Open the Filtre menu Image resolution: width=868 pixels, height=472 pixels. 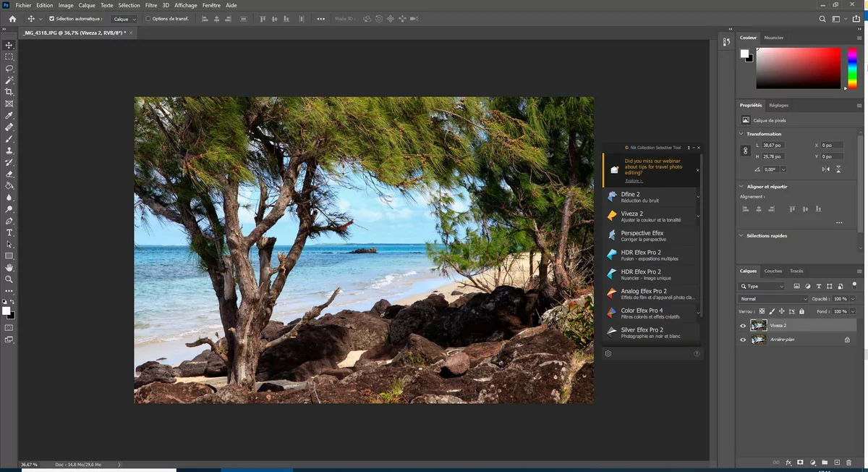point(151,5)
